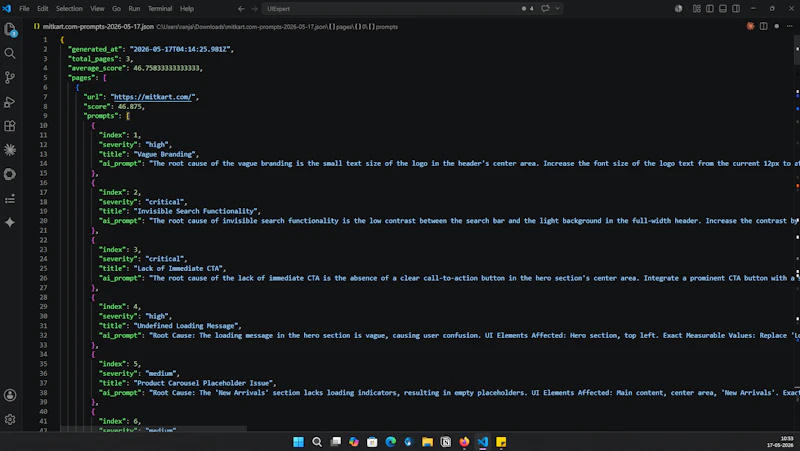Open the Explorer view in activity bar

10,30
